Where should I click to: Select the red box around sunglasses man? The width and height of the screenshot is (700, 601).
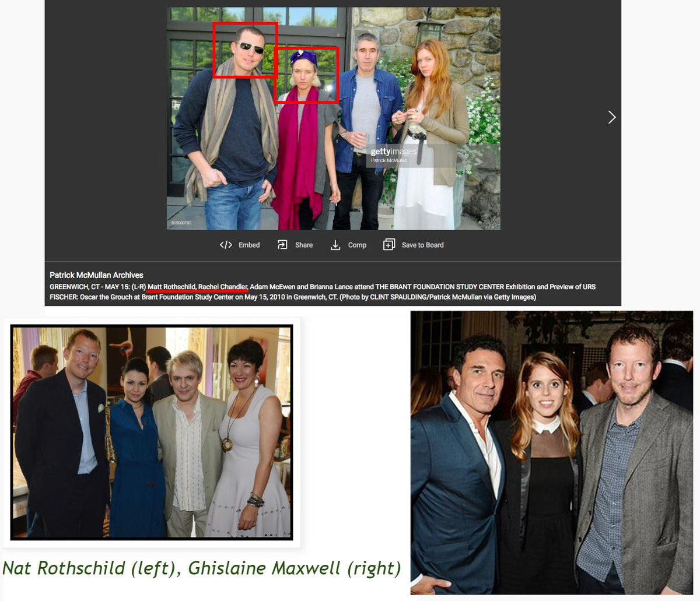pyautogui.click(x=244, y=50)
